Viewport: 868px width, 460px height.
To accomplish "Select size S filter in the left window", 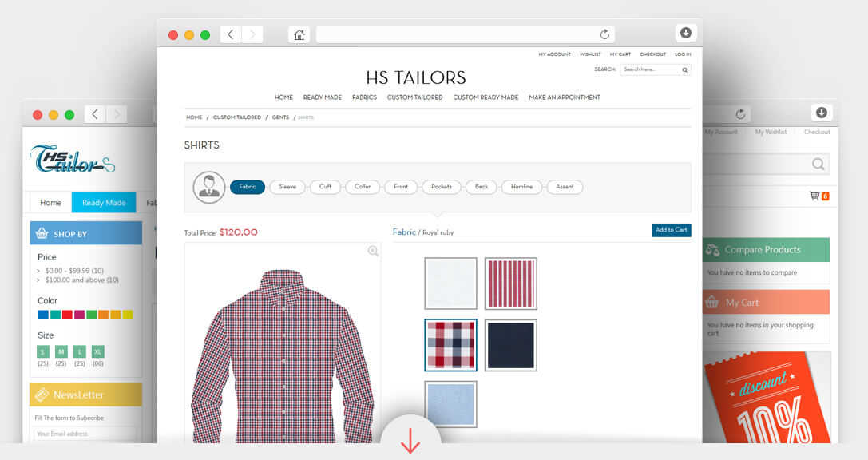I will (43, 351).
